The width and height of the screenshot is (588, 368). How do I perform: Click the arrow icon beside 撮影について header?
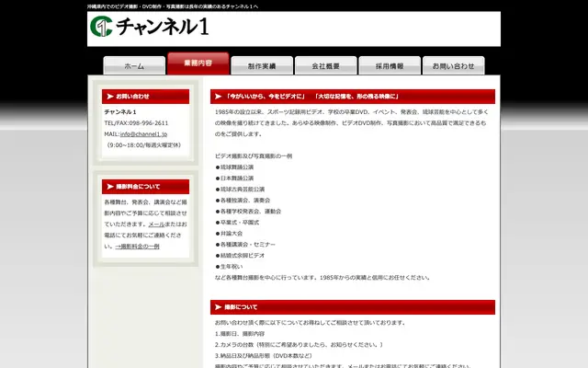pos(219,307)
